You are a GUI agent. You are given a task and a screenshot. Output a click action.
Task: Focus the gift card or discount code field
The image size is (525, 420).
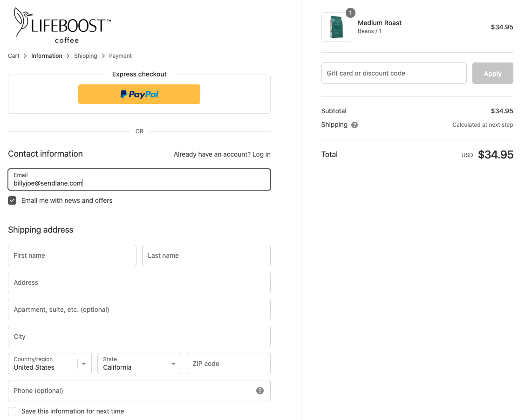394,73
